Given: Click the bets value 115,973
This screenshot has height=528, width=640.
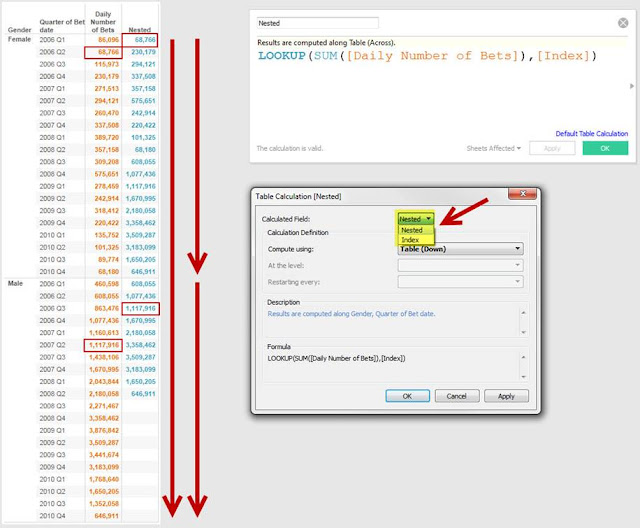Looking at the screenshot, I should click(x=107, y=64).
